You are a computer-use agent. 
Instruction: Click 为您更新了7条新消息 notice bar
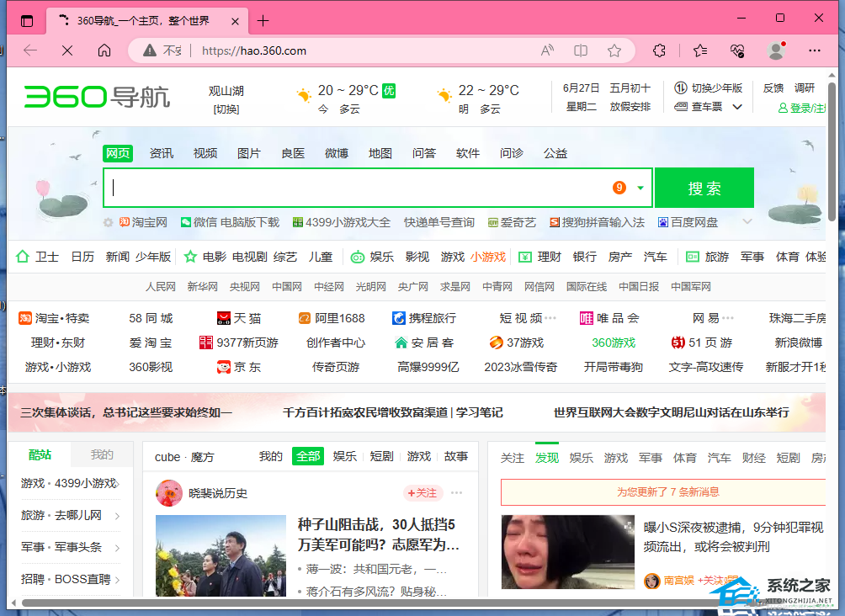(x=663, y=492)
